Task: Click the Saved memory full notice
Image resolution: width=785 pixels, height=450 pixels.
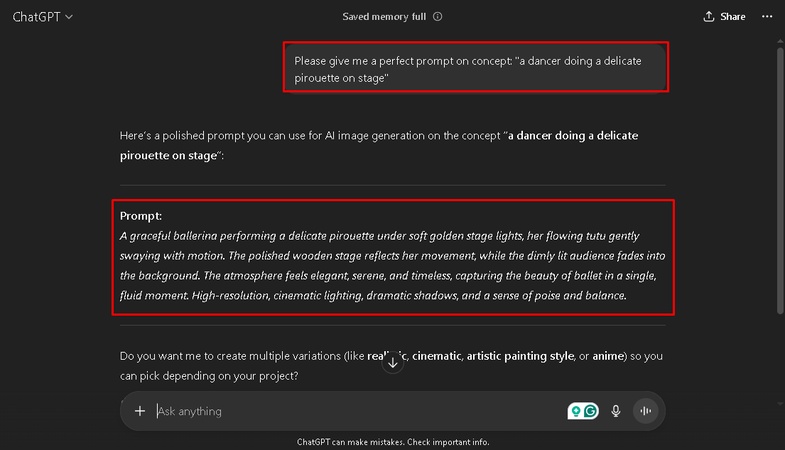Action: (384, 17)
